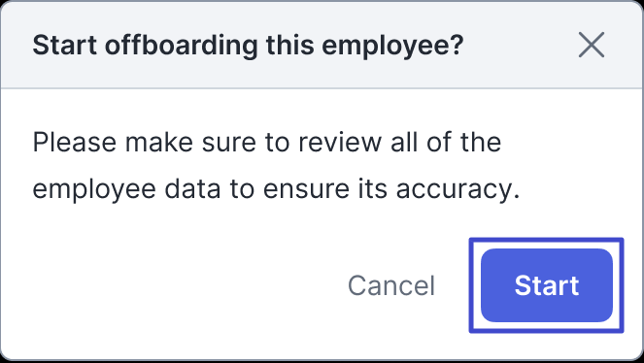Abort offboarding via the Cancel button
The height and width of the screenshot is (363, 644).
[391, 285]
